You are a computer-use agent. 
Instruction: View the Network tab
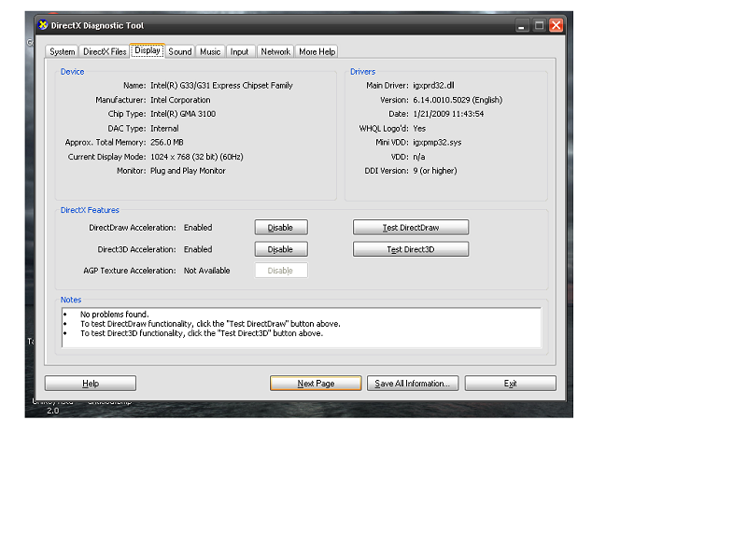[x=275, y=51]
